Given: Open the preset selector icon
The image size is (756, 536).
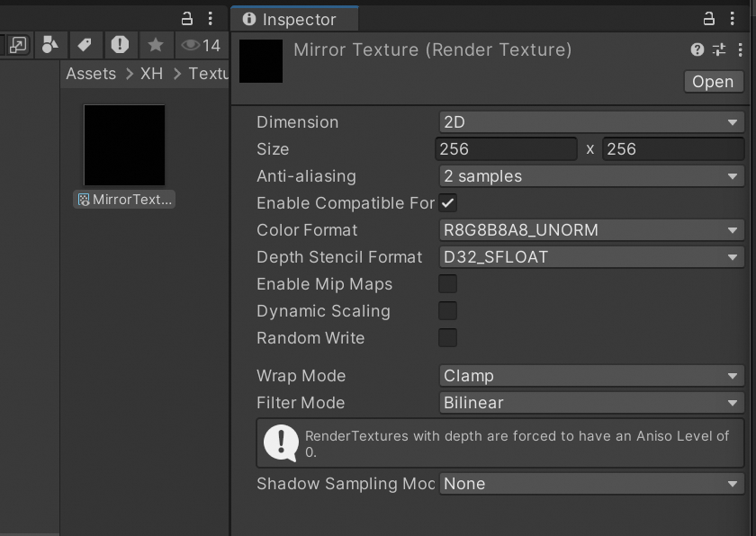Looking at the screenshot, I should pyautogui.click(x=719, y=49).
